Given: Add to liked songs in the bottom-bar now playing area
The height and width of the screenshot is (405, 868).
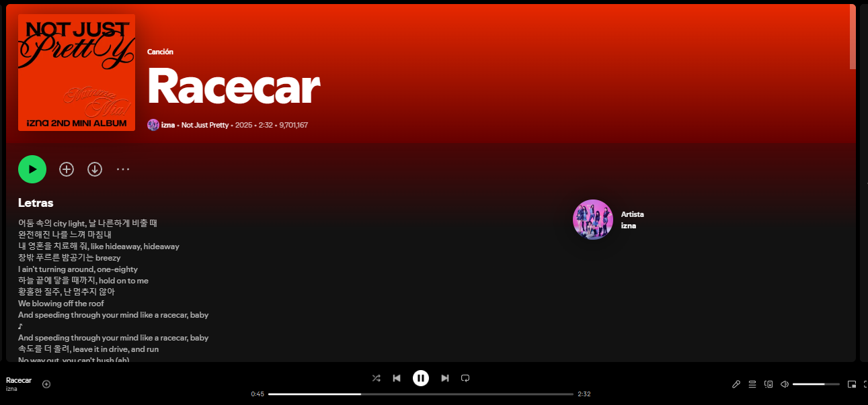Looking at the screenshot, I should pos(46,384).
